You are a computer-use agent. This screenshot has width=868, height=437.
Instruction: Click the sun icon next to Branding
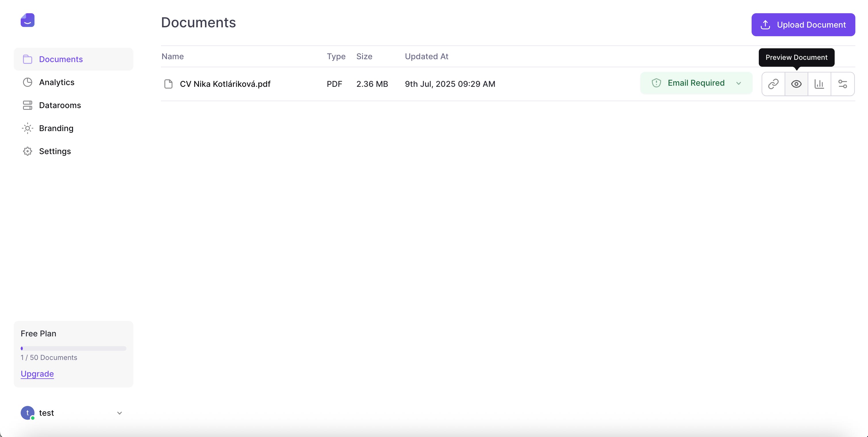coord(28,129)
